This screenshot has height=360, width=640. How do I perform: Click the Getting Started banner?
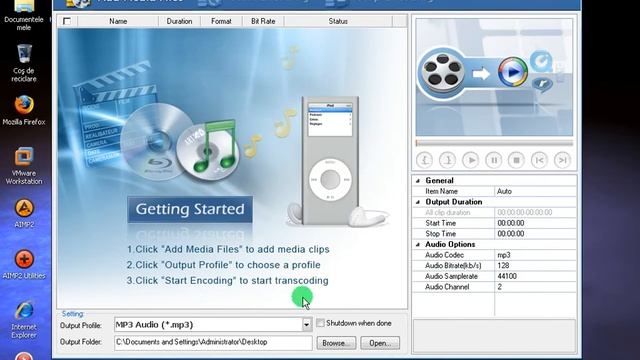[190, 209]
